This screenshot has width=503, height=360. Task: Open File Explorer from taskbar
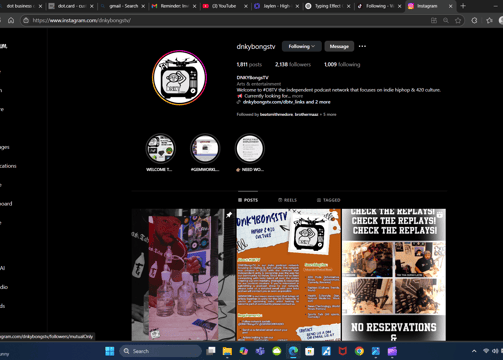pos(227,351)
